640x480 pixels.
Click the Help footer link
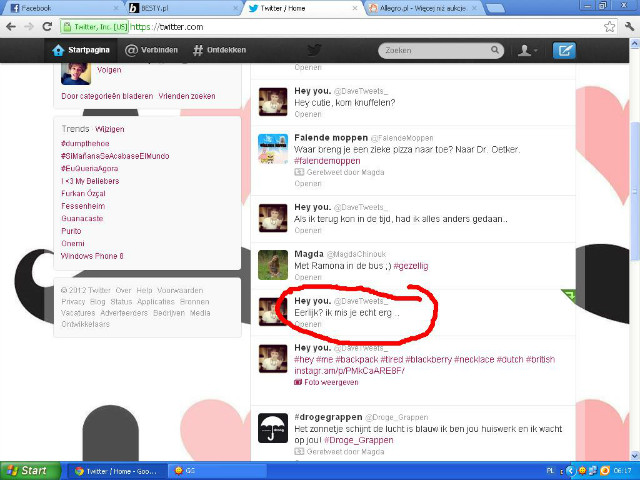click(x=144, y=291)
